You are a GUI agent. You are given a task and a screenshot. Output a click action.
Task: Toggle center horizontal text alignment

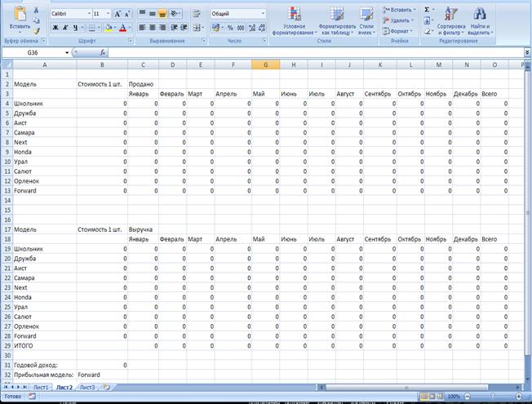tap(153, 27)
